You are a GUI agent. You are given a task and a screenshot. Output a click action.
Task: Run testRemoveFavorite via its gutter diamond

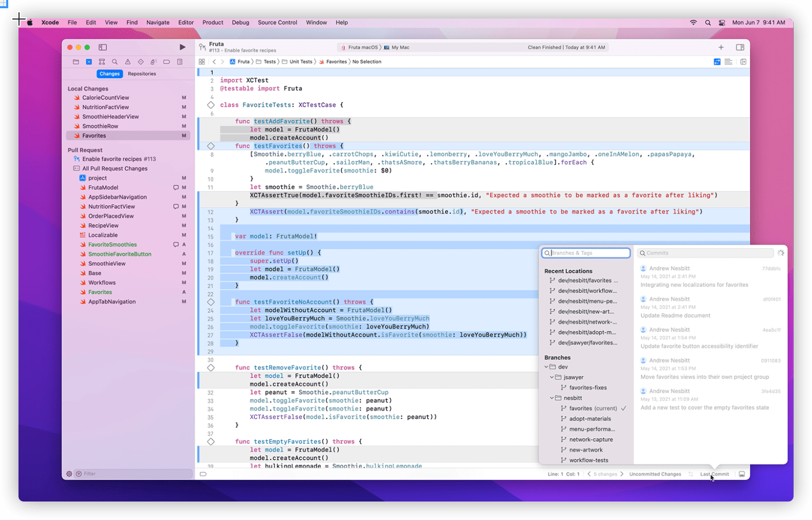(211, 368)
